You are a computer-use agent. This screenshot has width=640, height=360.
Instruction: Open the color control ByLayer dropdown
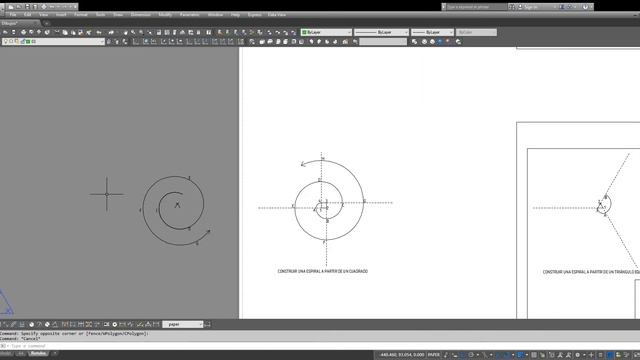(x=326, y=32)
